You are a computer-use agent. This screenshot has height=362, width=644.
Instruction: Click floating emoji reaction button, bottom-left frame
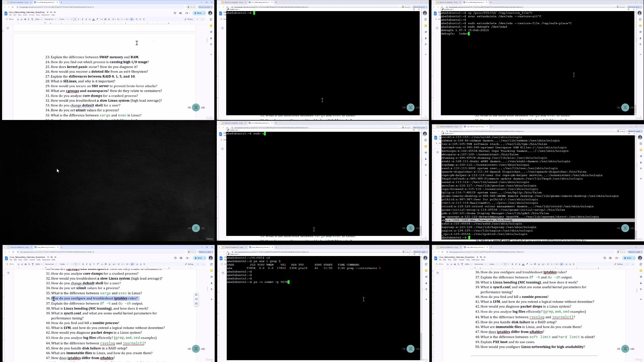click(x=196, y=299)
